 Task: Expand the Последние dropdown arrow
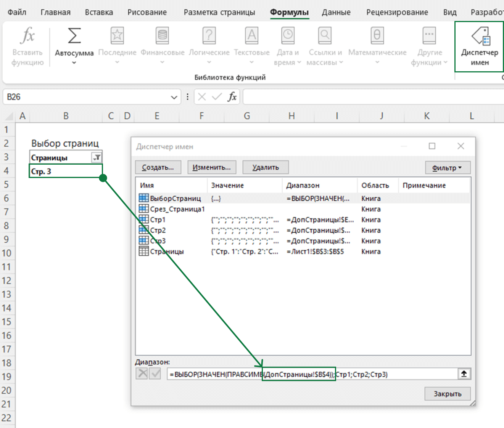[x=117, y=62]
